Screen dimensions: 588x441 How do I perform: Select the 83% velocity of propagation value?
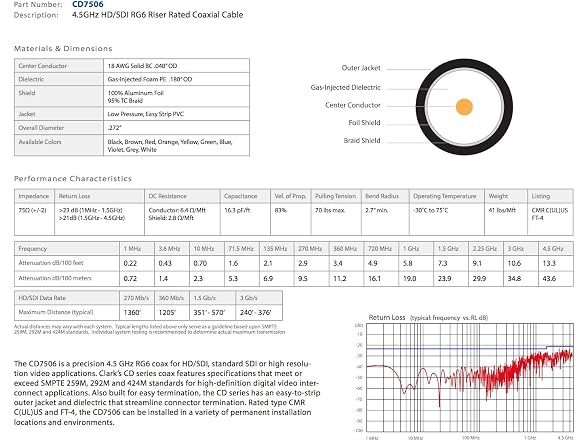point(280,210)
